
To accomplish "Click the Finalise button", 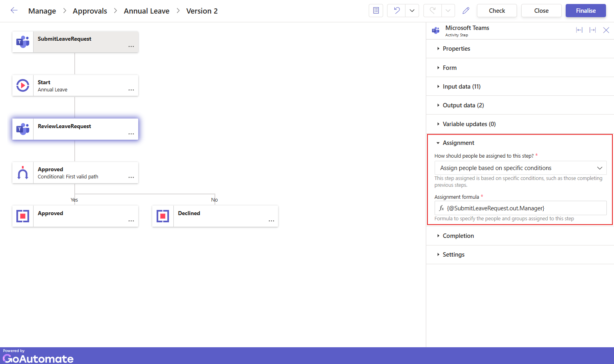I will [585, 11].
